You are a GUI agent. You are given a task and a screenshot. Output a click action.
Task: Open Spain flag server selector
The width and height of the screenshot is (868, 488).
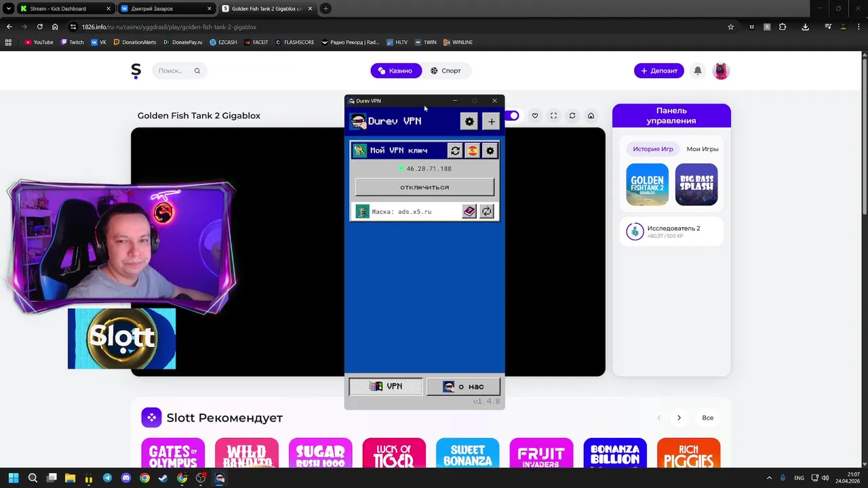(473, 150)
